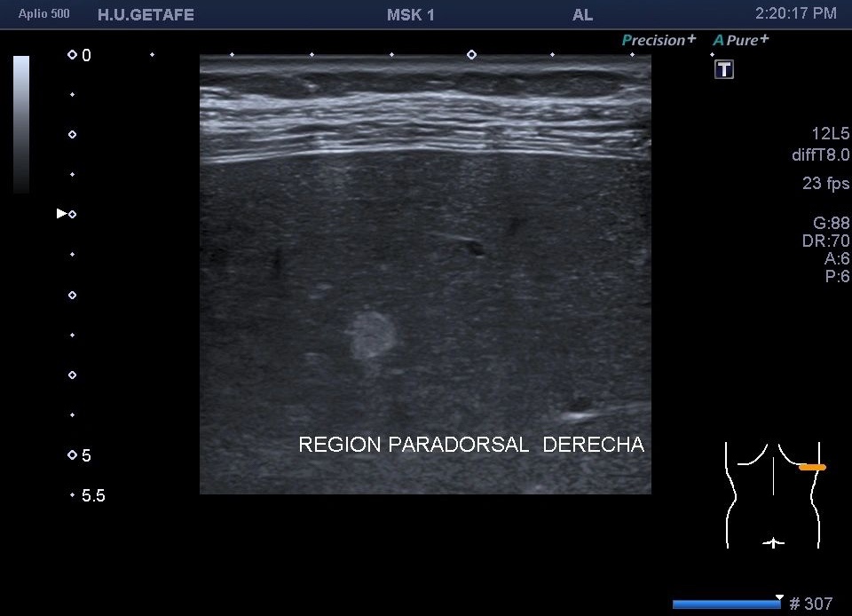Click the center diamond on top scale

(471, 55)
